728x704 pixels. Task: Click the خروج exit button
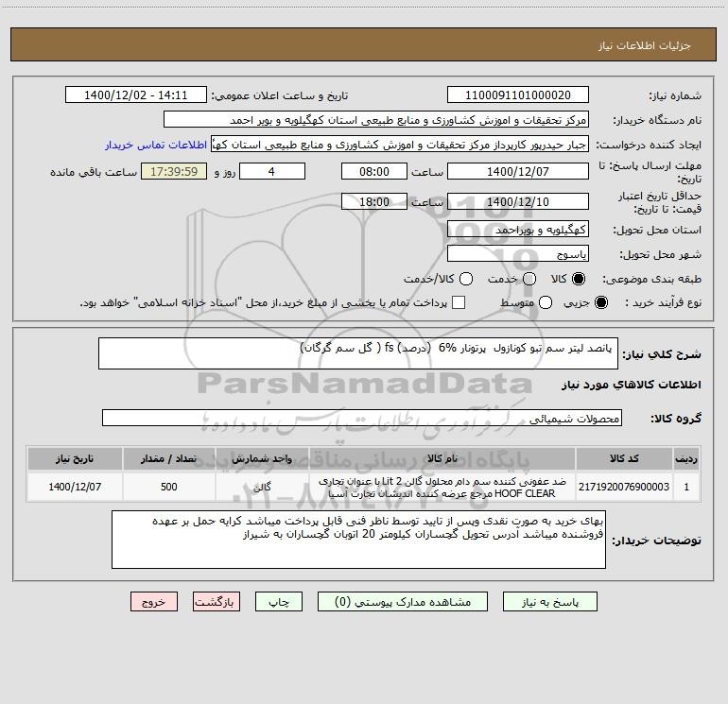coord(154,601)
